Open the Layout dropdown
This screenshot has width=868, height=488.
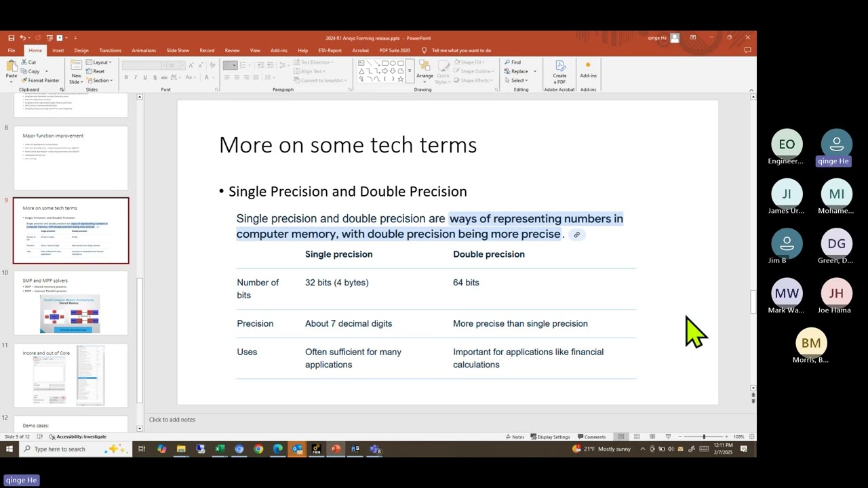point(99,62)
